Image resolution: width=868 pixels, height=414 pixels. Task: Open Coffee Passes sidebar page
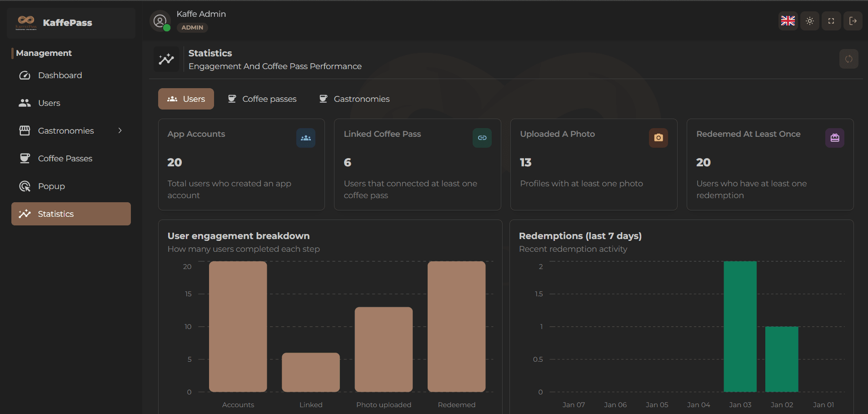click(65, 159)
